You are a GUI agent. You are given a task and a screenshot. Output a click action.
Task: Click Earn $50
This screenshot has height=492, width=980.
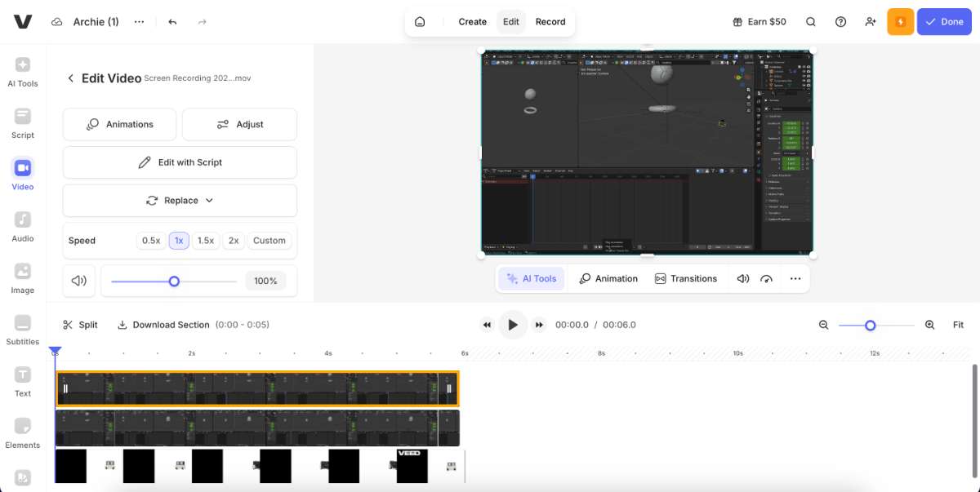pyautogui.click(x=759, y=22)
